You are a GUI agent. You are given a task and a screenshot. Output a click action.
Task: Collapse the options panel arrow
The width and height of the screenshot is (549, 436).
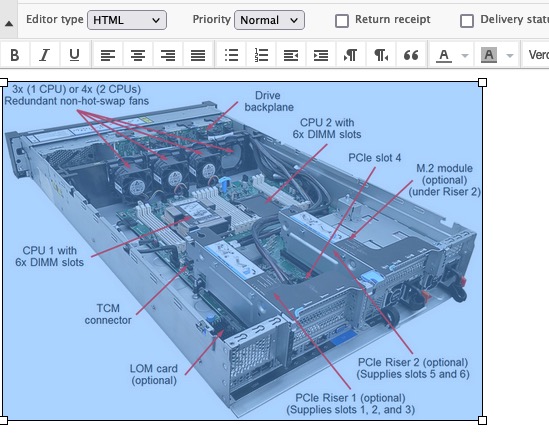tap(9, 23)
